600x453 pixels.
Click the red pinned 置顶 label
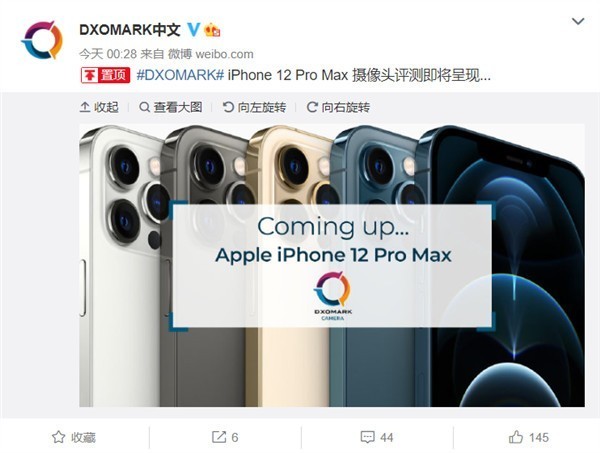(x=105, y=75)
